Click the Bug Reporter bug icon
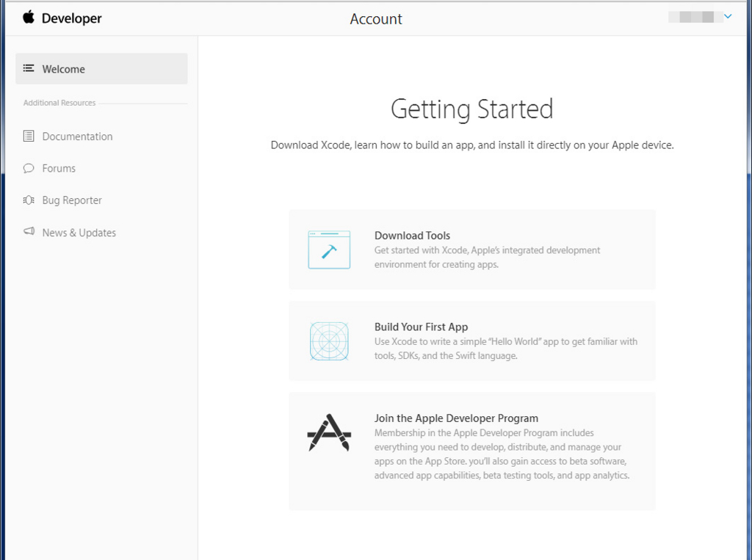Viewport: 752px width, 560px height. pos(29,200)
